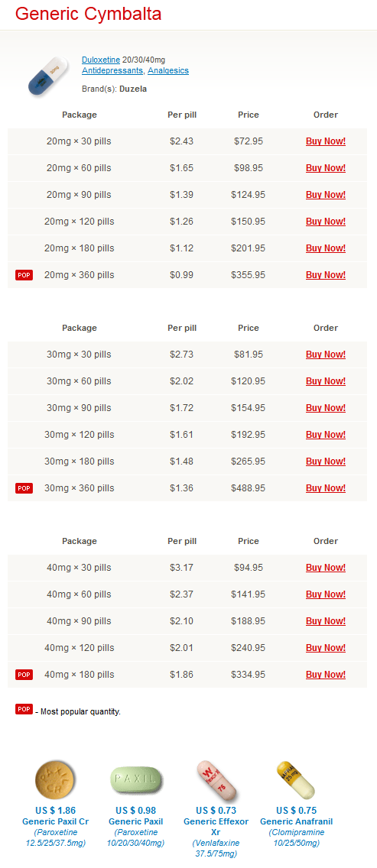377x868 pixels.
Task: Buy Now for 30mg × 360 pills at $488.95
Action: [326, 488]
